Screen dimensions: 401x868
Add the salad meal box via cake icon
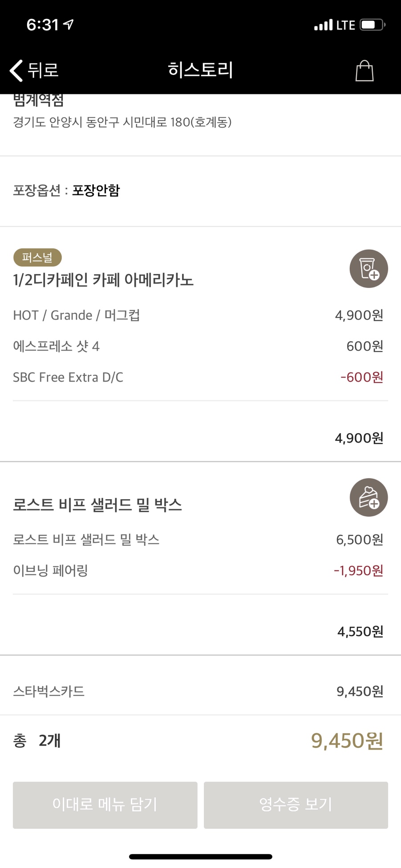(369, 497)
